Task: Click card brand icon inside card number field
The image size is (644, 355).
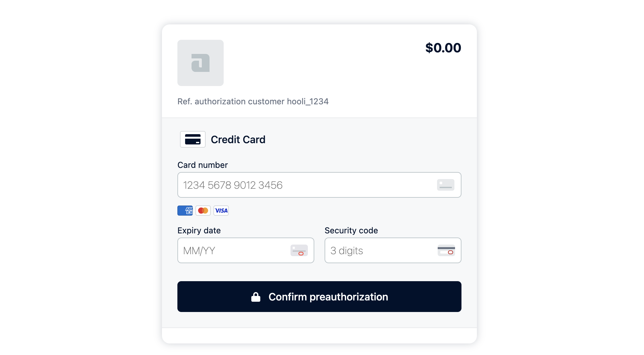Action: (446, 185)
